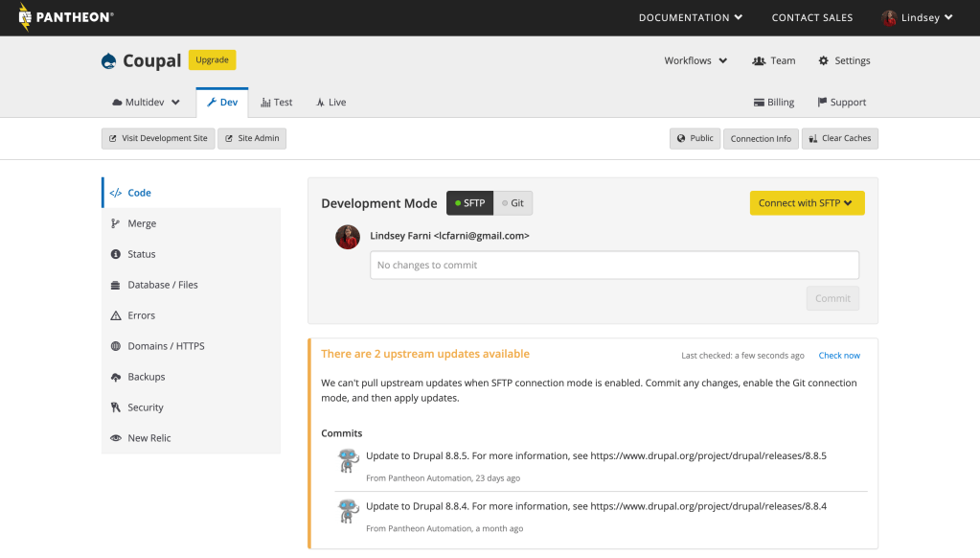Open the Workflows dropdown menu
The height and width of the screenshot is (558, 980).
click(x=695, y=60)
